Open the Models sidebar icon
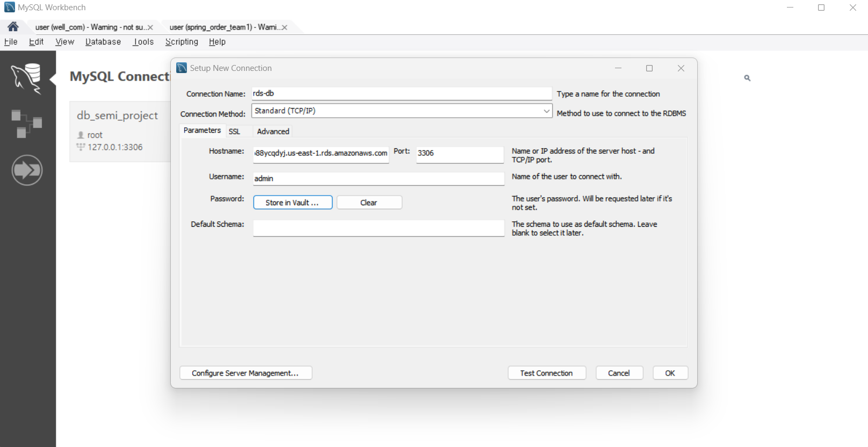Image resolution: width=868 pixels, height=447 pixels. (x=27, y=124)
